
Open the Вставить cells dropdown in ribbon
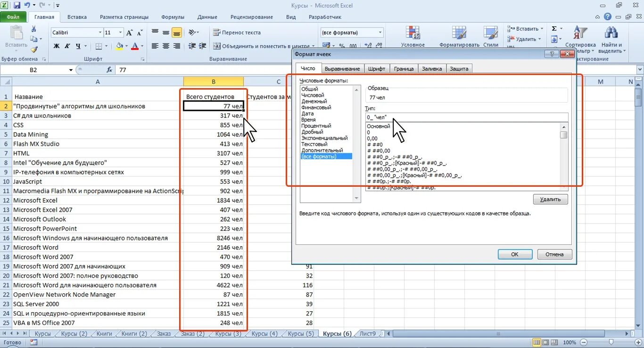[x=526, y=29]
